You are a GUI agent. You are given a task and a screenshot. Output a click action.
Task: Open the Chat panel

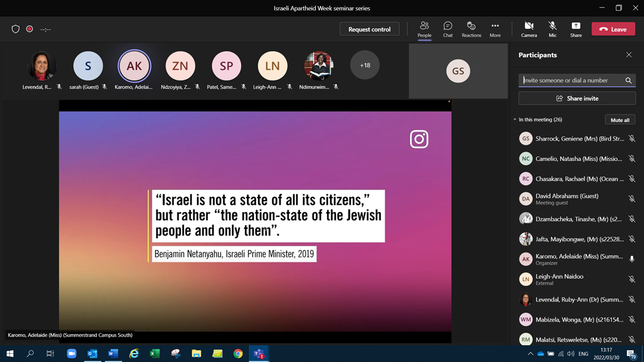[x=447, y=29]
